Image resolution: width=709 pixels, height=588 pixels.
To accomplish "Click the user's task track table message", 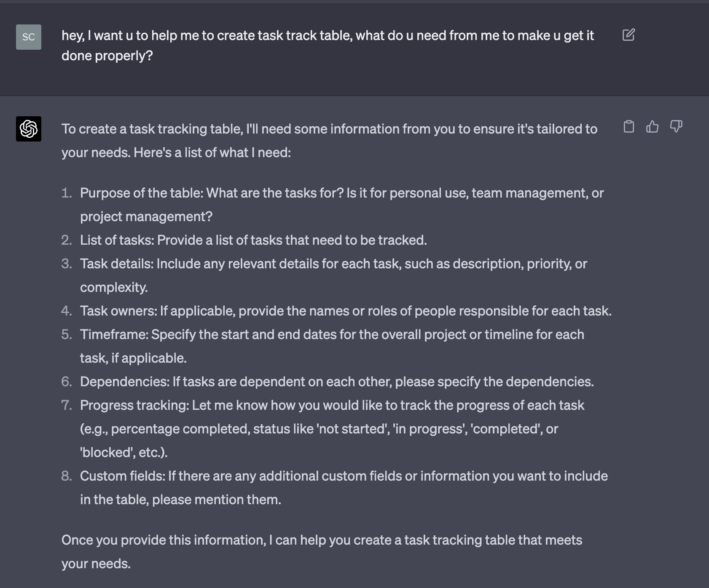I will (x=327, y=45).
